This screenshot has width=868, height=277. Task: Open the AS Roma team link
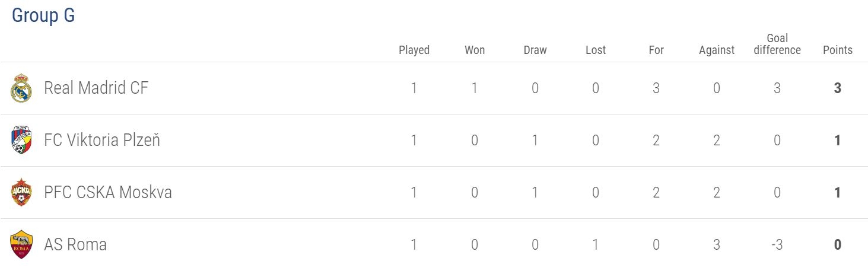(75, 245)
